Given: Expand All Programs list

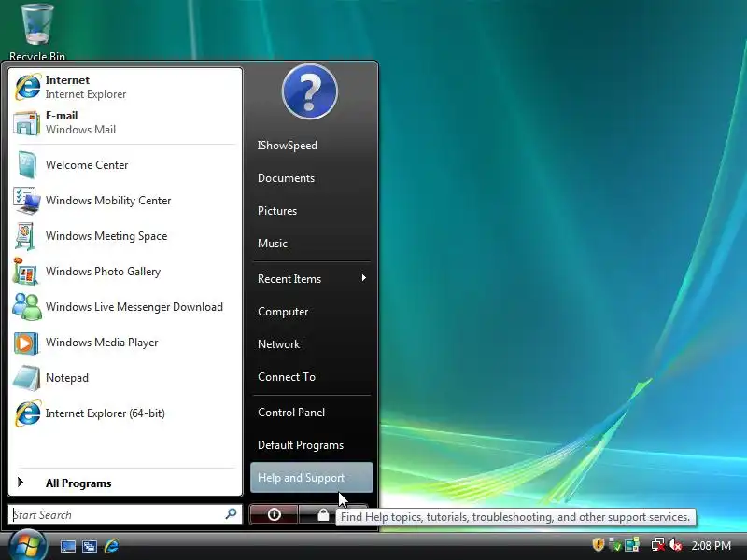Looking at the screenshot, I should [125, 483].
